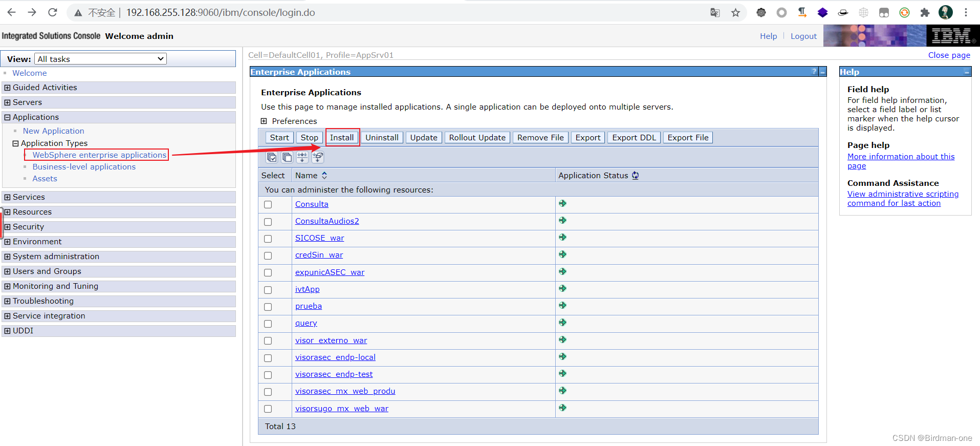The image size is (980, 446).
Task: Click the hat extension icon
Action: pos(843,13)
